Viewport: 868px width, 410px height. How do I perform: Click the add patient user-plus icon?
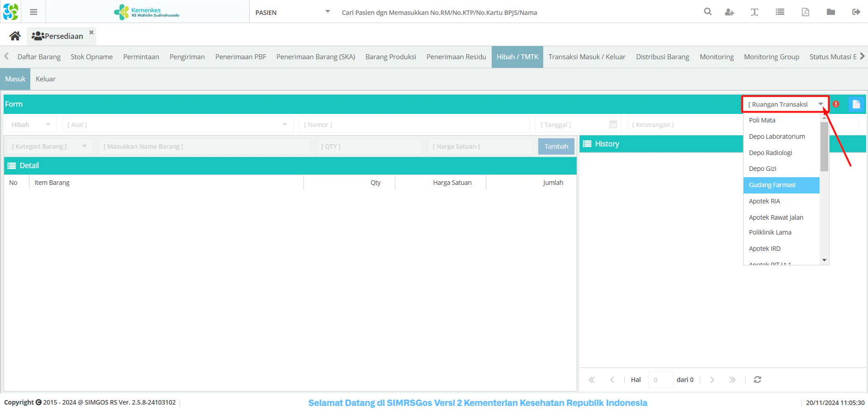[x=729, y=12]
